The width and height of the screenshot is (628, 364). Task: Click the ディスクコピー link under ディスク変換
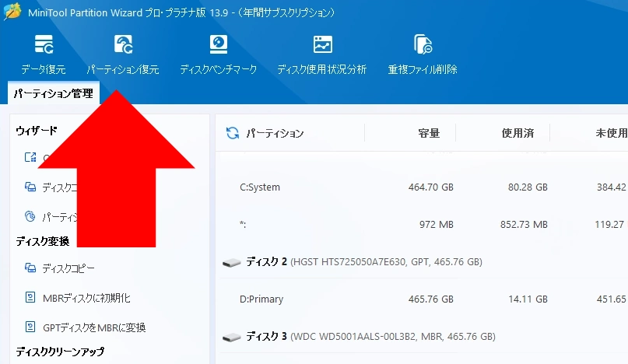[x=68, y=268]
